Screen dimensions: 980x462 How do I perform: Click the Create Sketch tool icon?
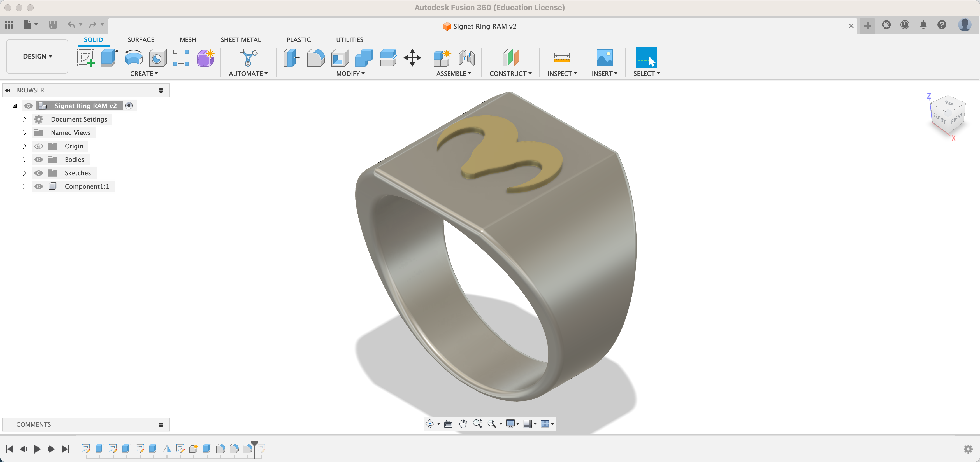(86, 58)
